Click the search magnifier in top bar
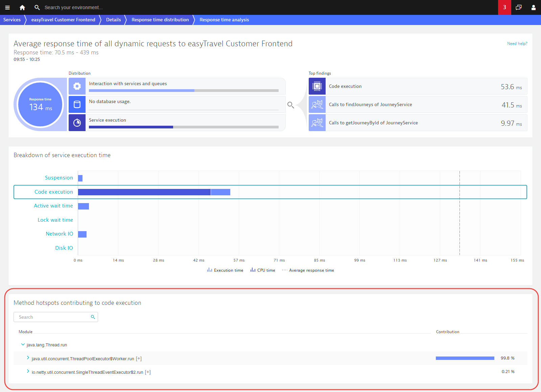Image resolution: width=541 pixels, height=392 pixels. pyautogui.click(x=37, y=7)
